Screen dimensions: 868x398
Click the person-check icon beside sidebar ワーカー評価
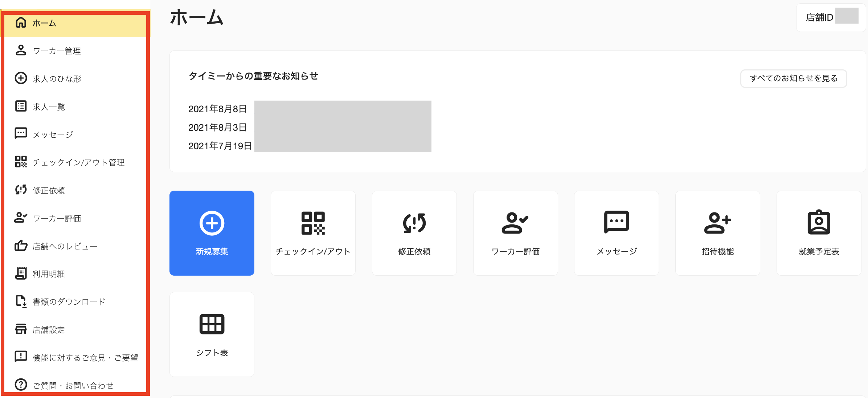(x=21, y=218)
